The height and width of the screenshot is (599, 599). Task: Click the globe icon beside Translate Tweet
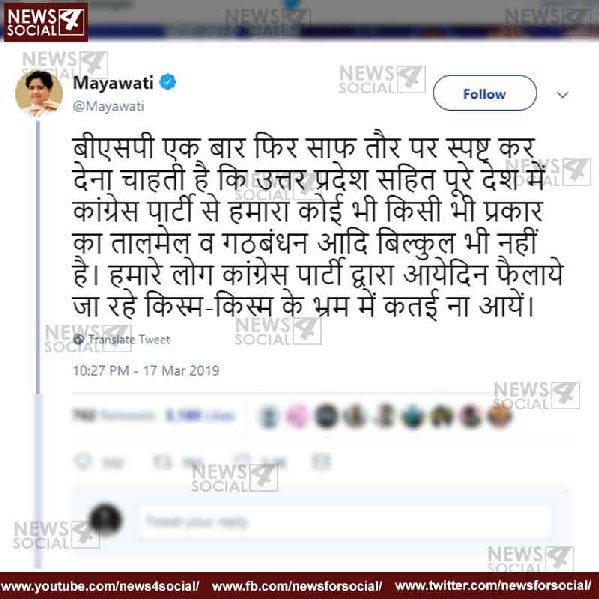pos(79,339)
